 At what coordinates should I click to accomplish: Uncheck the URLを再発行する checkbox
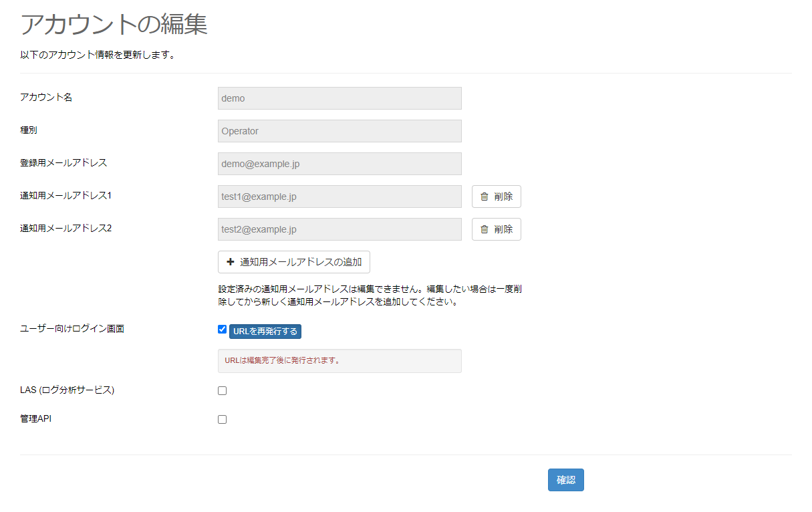click(222, 329)
